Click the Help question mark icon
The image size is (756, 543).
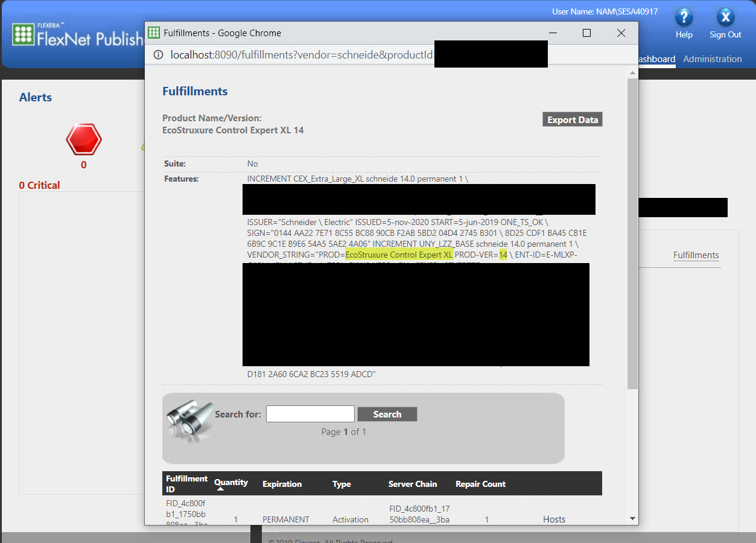pyautogui.click(x=684, y=16)
